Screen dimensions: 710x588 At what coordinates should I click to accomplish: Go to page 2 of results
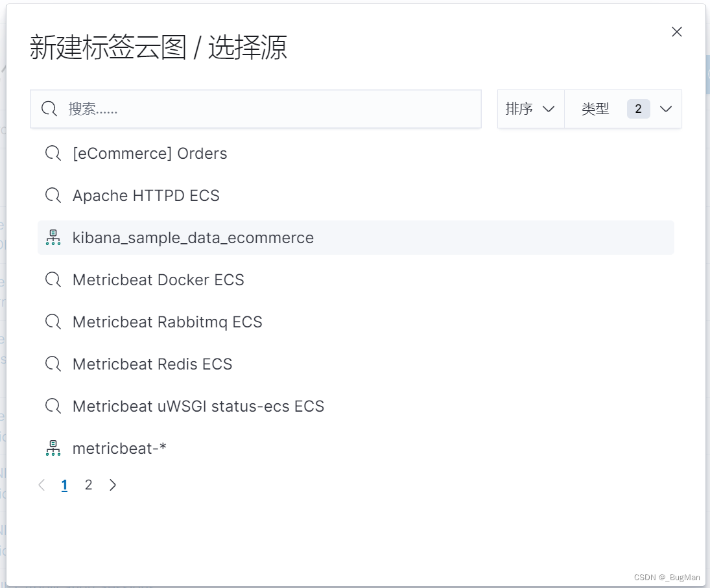(x=88, y=485)
